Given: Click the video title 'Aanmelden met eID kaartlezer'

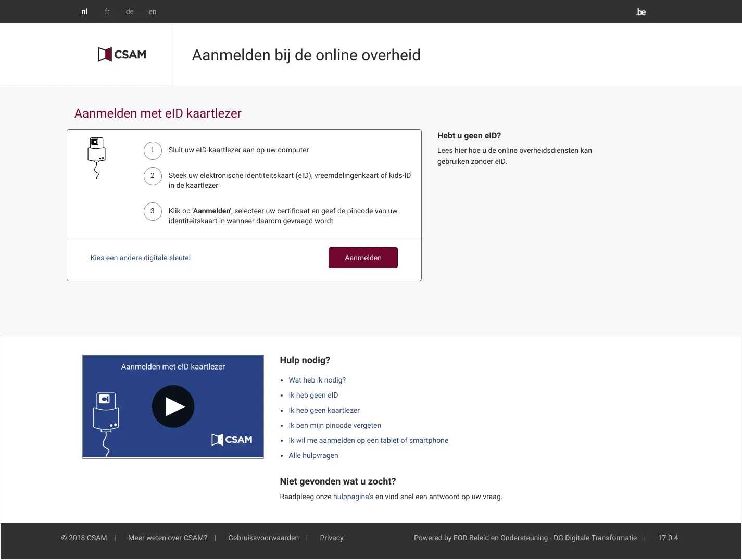Looking at the screenshot, I should point(173,366).
